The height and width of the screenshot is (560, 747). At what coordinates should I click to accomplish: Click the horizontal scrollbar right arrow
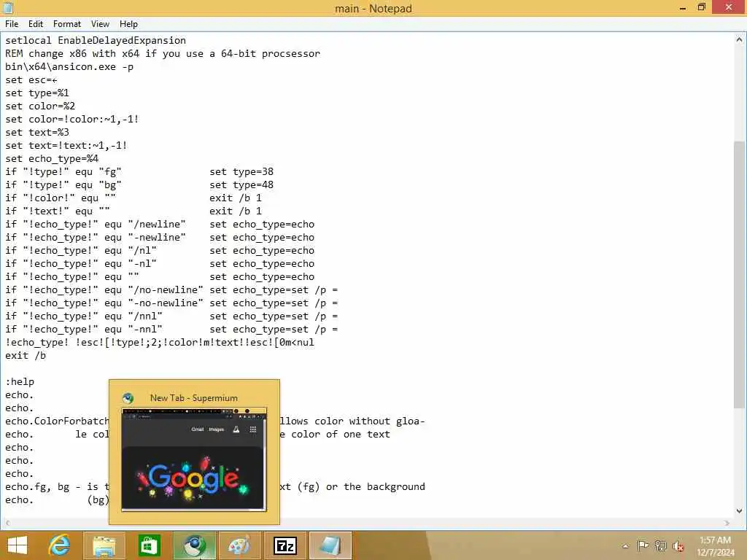[x=727, y=523]
